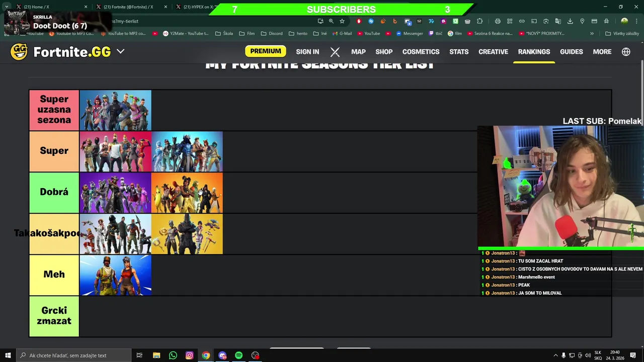
Task: Open the STATS menu item
Action: pyautogui.click(x=459, y=52)
